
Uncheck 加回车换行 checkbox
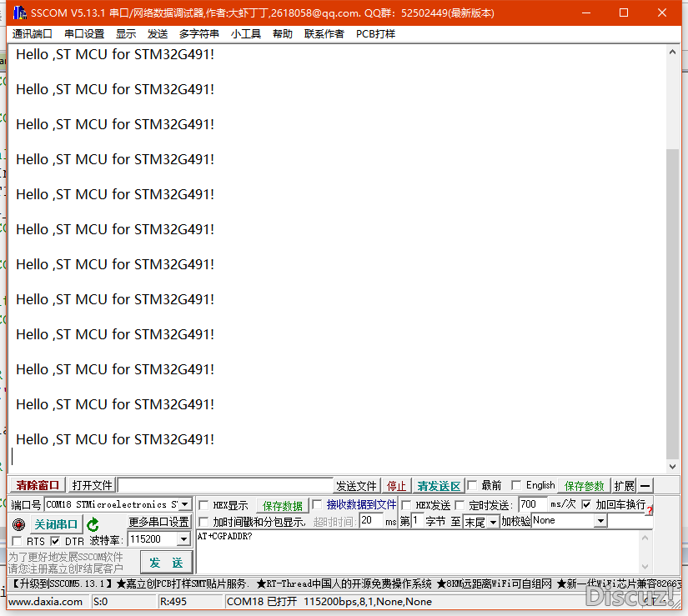[585, 504]
